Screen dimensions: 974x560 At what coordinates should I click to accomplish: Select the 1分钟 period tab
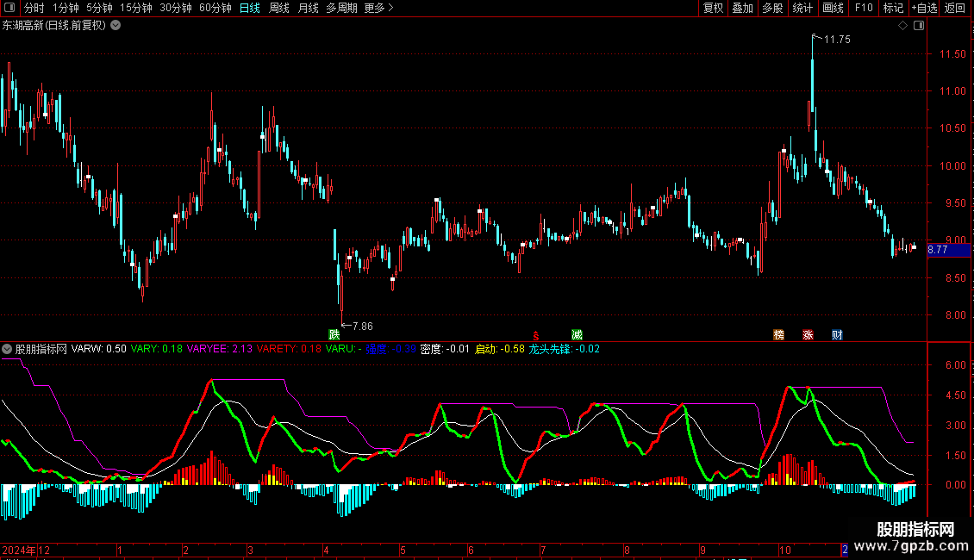(x=66, y=8)
